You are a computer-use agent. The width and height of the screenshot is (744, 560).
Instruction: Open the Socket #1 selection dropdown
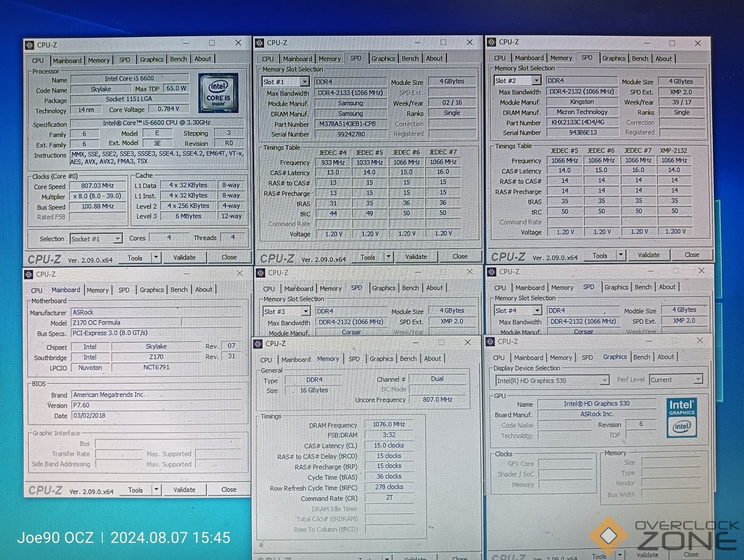[118, 238]
